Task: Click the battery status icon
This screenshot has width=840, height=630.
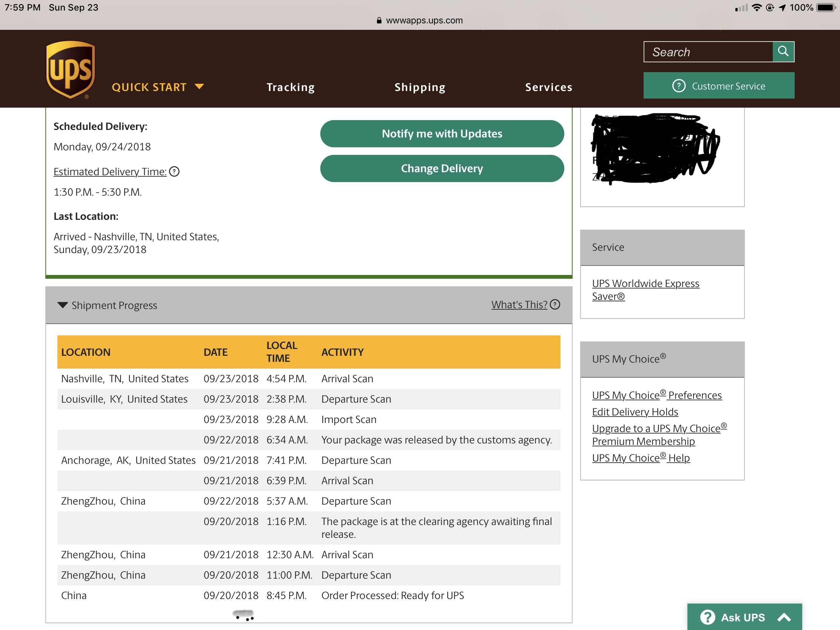Action: click(826, 8)
